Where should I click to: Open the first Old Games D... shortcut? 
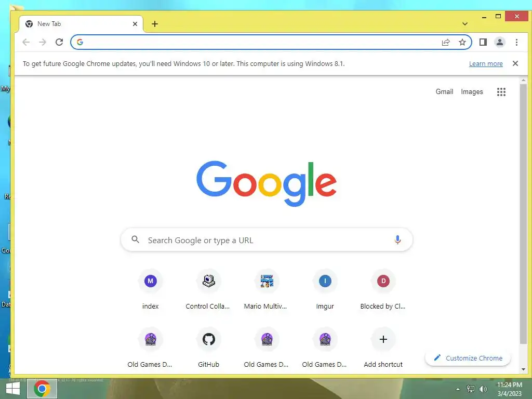pyautogui.click(x=150, y=348)
